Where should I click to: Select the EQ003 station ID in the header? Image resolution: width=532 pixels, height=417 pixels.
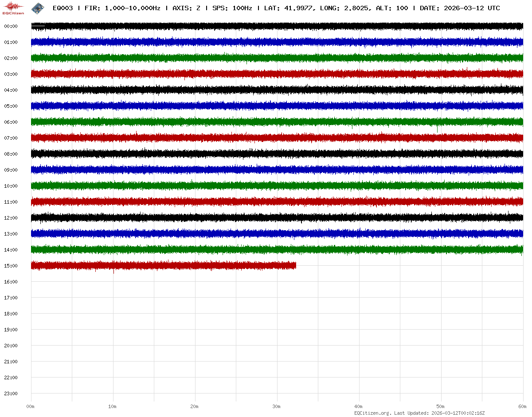point(63,8)
